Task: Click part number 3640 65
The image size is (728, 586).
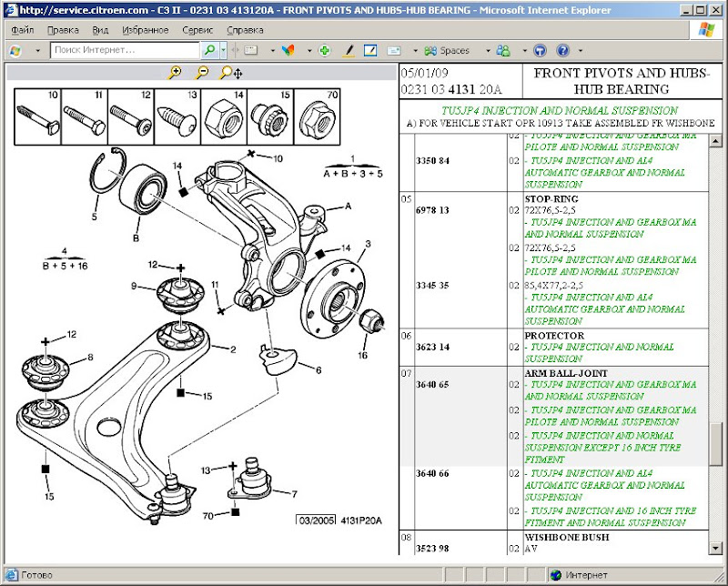Action: [x=432, y=385]
